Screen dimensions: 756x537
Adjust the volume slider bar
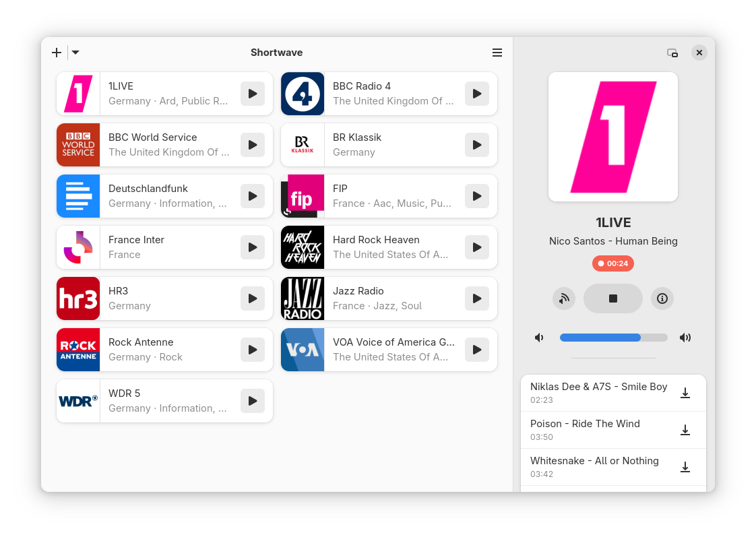click(x=613, y=338)
